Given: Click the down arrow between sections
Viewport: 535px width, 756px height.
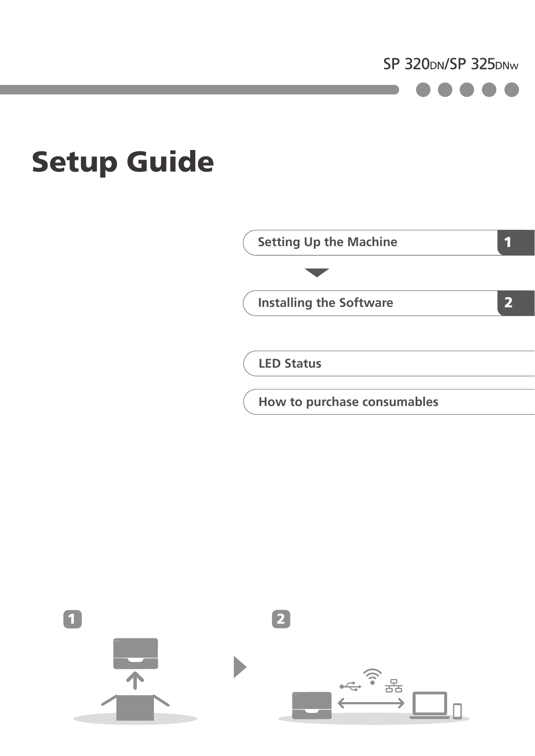Looking at the screenshot, I should pos(317,272).
